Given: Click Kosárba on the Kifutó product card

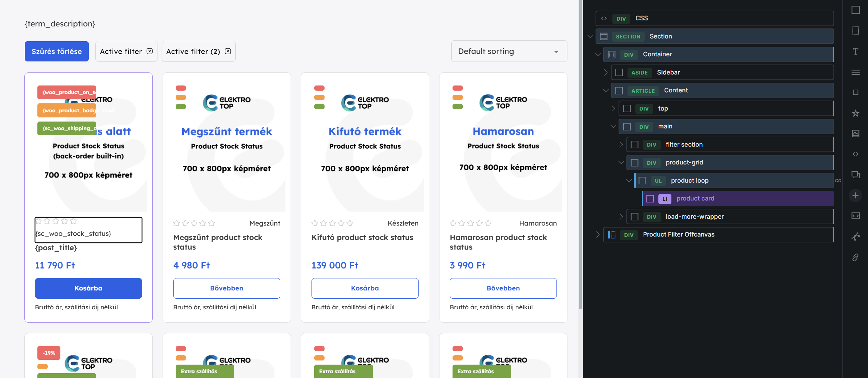Looking at the screenshot, I should point(365,288).
